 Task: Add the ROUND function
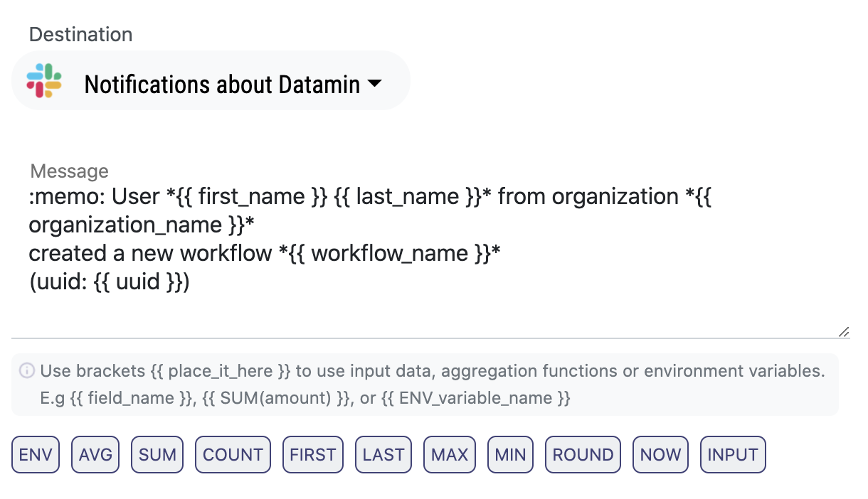tap(583, 455)
